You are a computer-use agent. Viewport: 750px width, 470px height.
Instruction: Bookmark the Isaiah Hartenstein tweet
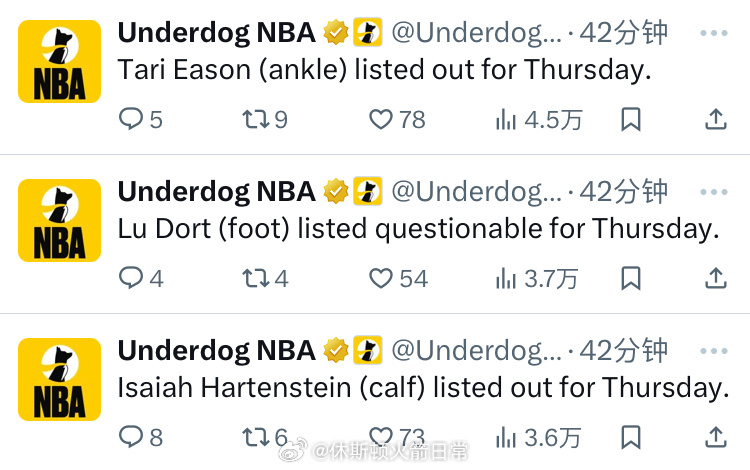click(631, 437)
